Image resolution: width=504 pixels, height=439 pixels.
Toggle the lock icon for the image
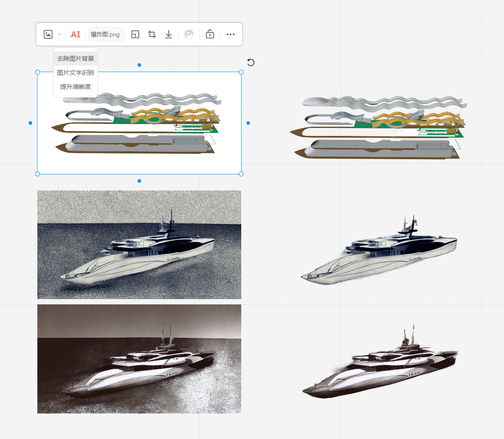coord(210,34)
